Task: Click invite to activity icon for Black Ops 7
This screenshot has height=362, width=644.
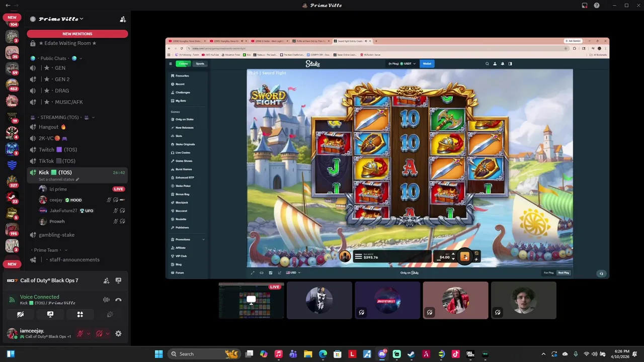Action: click(106, 281)
